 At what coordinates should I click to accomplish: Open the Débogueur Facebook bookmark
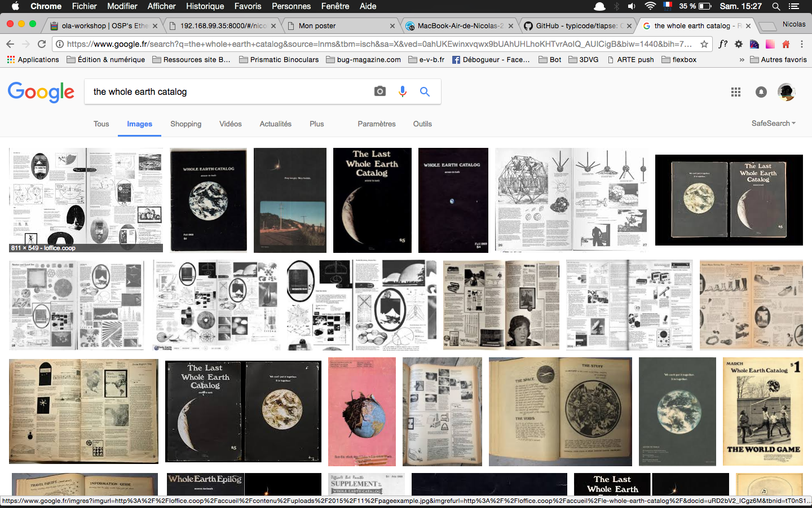(x=491, y=59)
